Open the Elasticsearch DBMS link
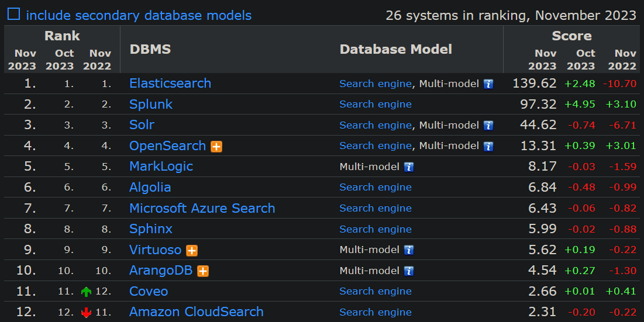 point(170,83)
